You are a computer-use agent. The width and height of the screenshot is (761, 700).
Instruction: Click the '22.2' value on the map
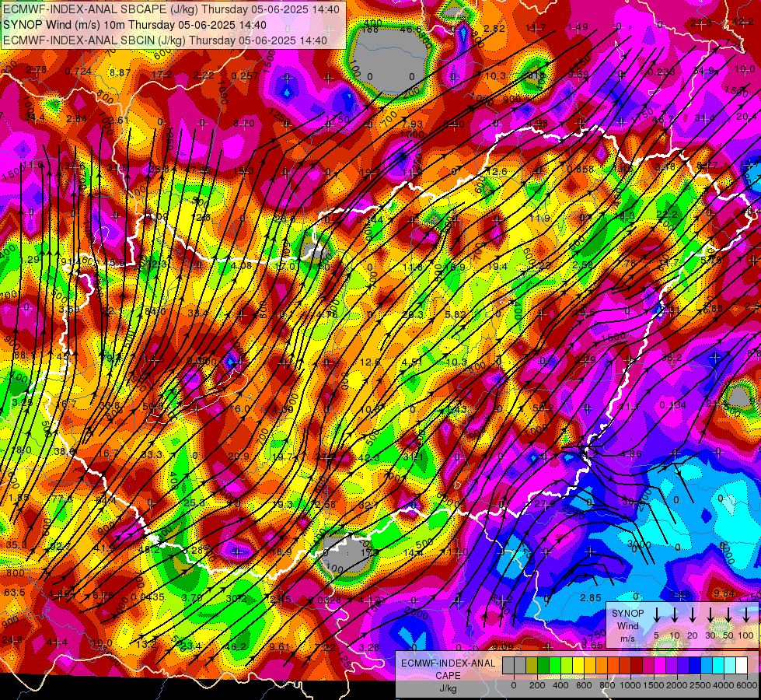click(x=667, y=214)
